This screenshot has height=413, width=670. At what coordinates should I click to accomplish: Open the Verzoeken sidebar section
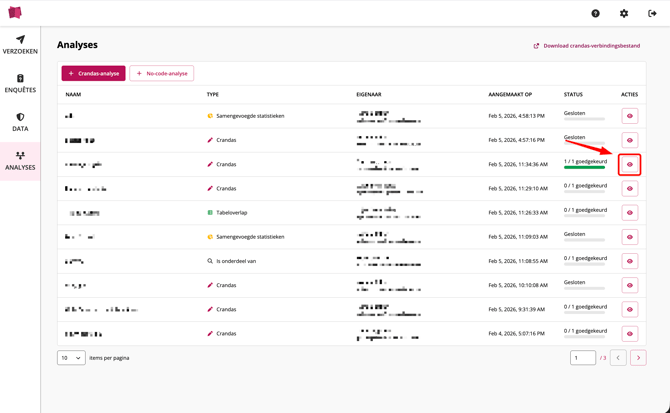click(x=20, y=44)
